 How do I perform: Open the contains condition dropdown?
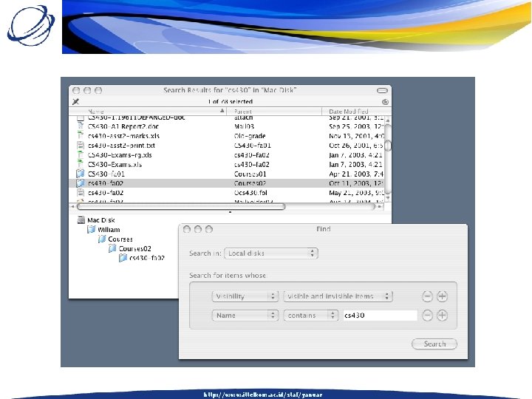tap(311, 316)
